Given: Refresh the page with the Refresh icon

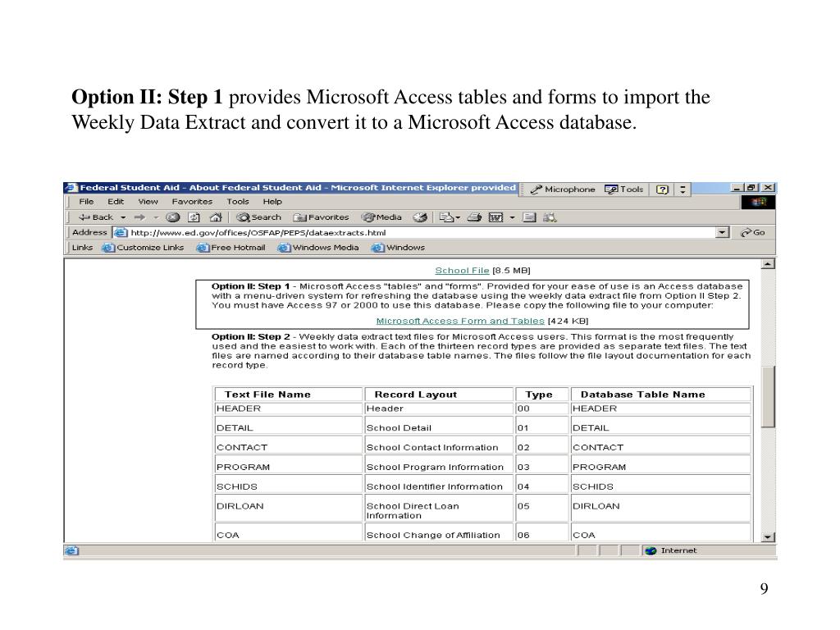Looking at the screenshot, I should (x=194, y=217).
